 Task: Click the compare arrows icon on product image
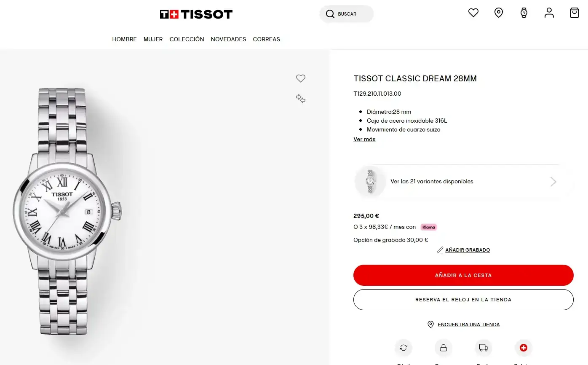point(300,99)
